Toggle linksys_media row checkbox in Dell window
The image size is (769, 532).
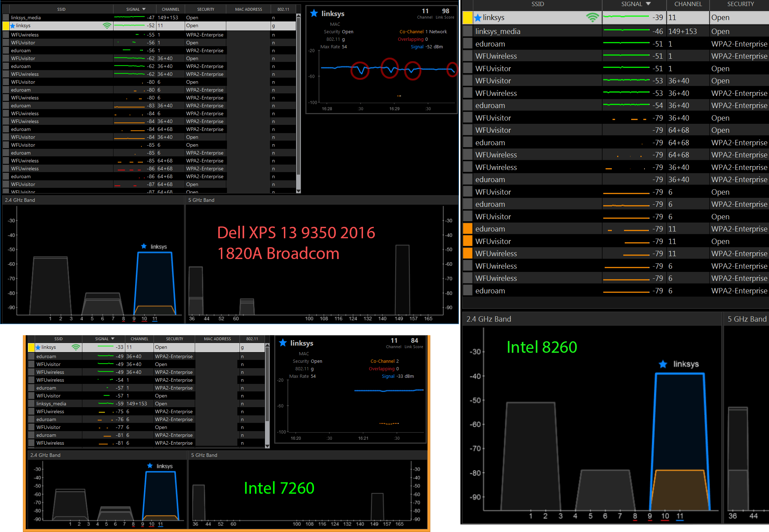[x=6, y=18]
